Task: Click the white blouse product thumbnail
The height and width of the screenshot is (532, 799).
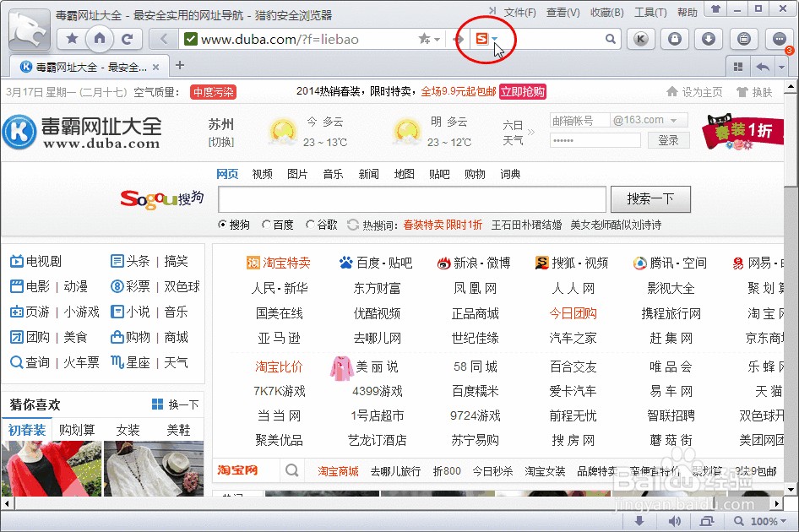Action: pyautogui.click(x=154, y=469)
